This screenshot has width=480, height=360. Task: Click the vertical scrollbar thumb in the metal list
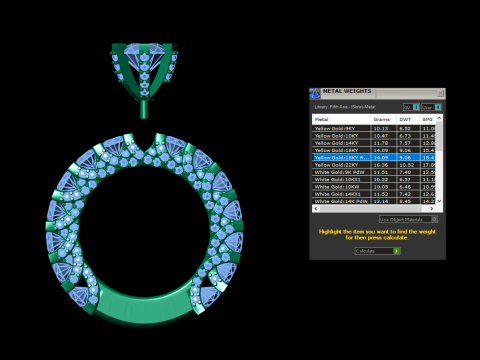pos(439,136)
